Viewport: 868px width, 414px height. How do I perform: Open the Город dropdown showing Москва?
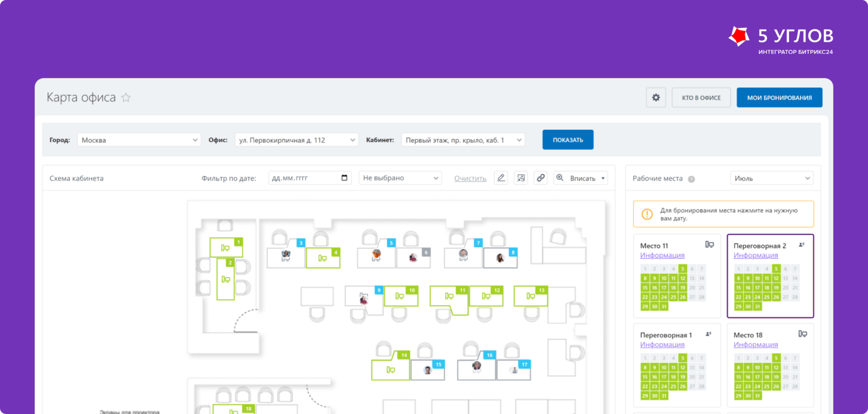coord(139,140)
